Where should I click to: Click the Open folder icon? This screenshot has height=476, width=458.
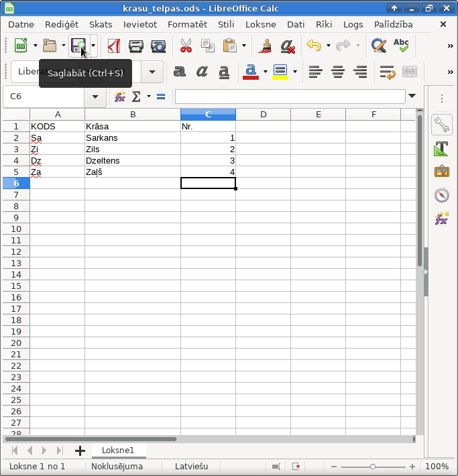point(50,46)
